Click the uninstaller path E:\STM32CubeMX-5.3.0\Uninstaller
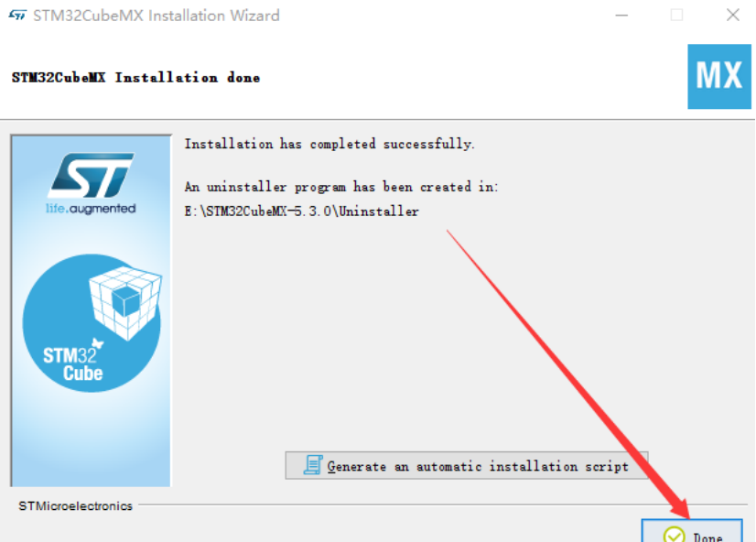Image resolution: width=756 pixels, height=542 pixels. click(x=302, y=211)
